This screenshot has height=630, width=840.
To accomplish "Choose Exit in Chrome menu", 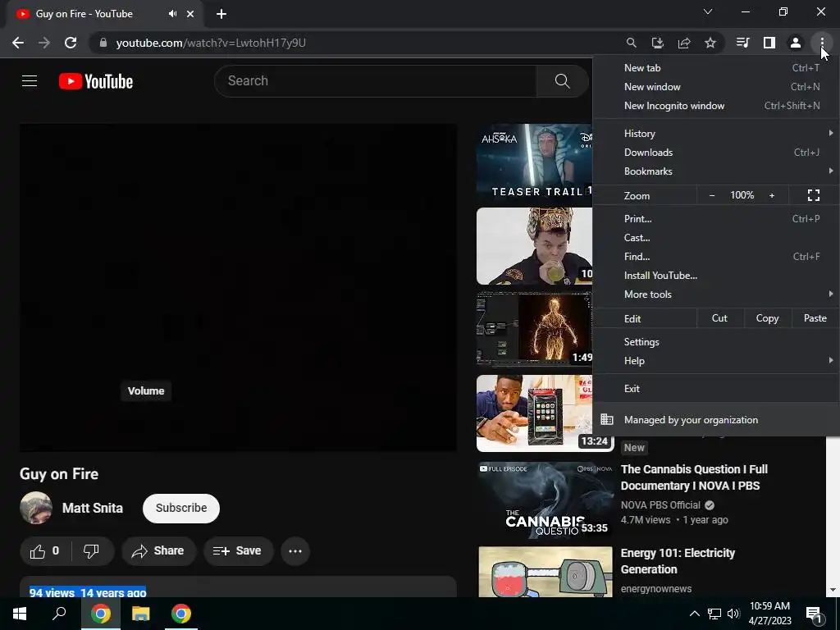I will pos(715,388).
